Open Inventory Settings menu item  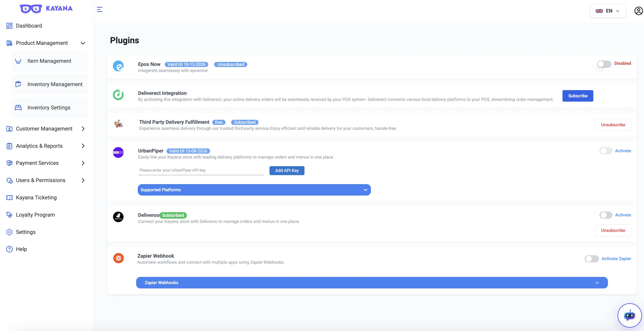click(50, 108)
